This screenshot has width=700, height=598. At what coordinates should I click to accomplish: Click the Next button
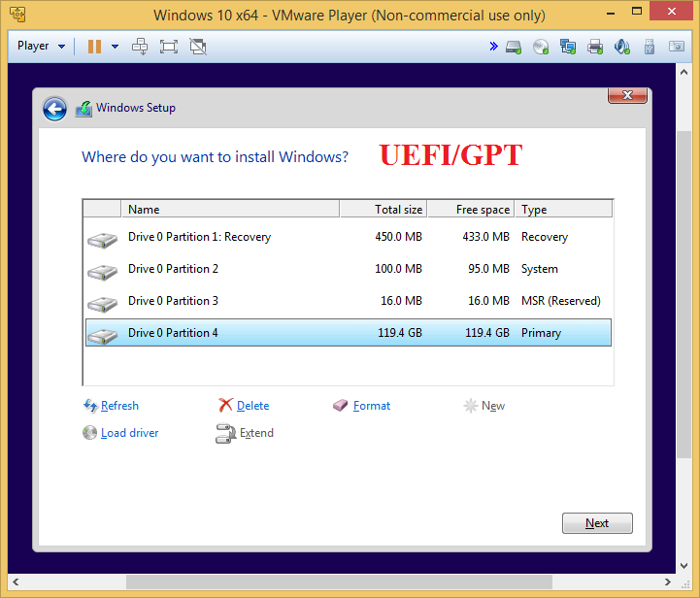[597, 523]
